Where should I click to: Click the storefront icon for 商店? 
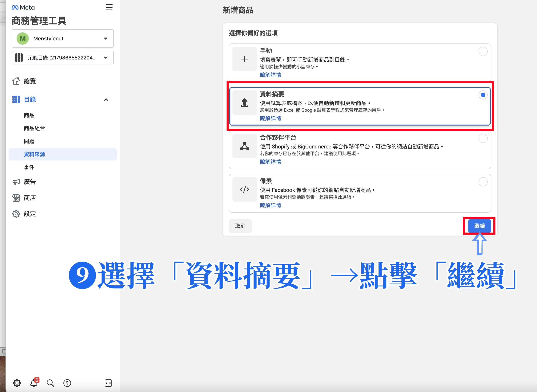point(16,198)
